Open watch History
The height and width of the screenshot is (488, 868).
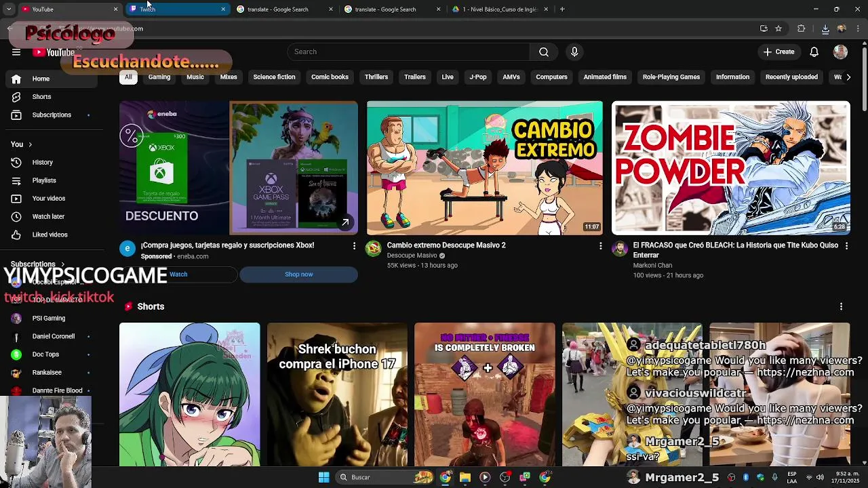[x=51, y=163]
